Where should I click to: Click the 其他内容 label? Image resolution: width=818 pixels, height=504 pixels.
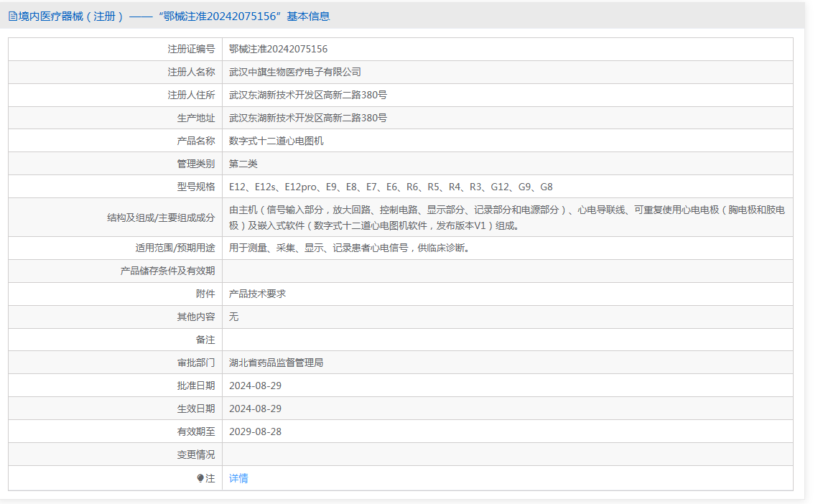[195, 317]
